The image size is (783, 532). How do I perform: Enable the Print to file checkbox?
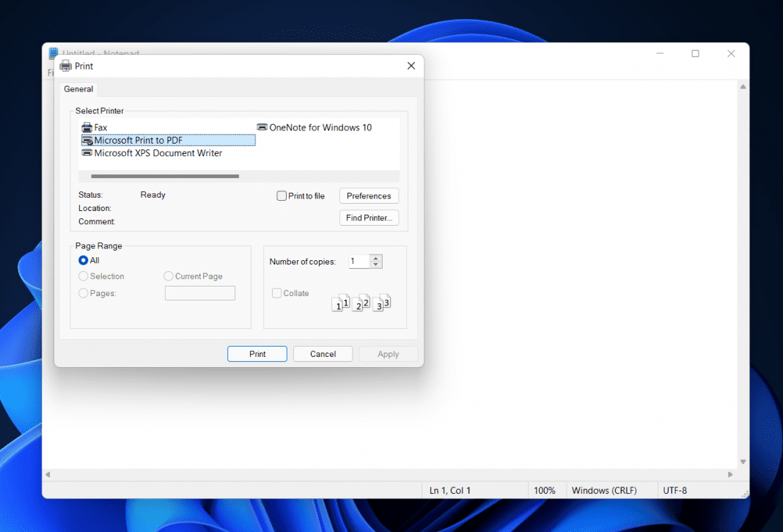281,196
